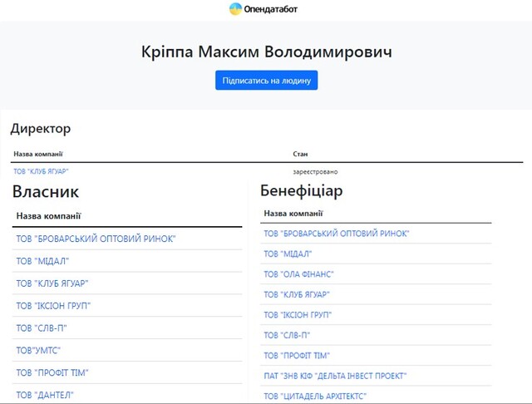This screenshot has width=532, height=404.
Task: Open ТОВ "КЛУБ ЯГУАР" in Власник list
Action: pos(52,283)
